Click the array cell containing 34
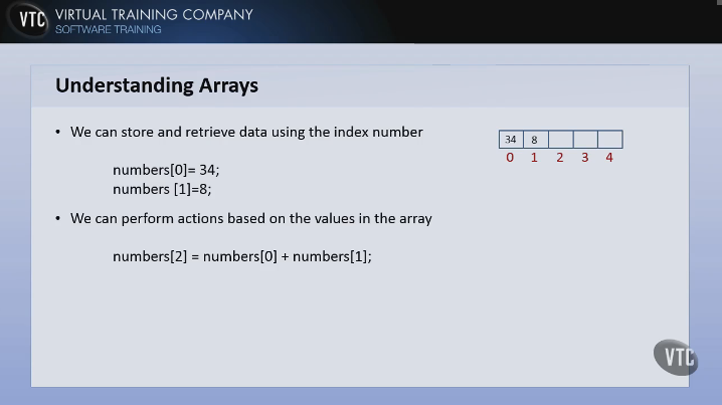The image size is (722, 405). tap(511, 139)
